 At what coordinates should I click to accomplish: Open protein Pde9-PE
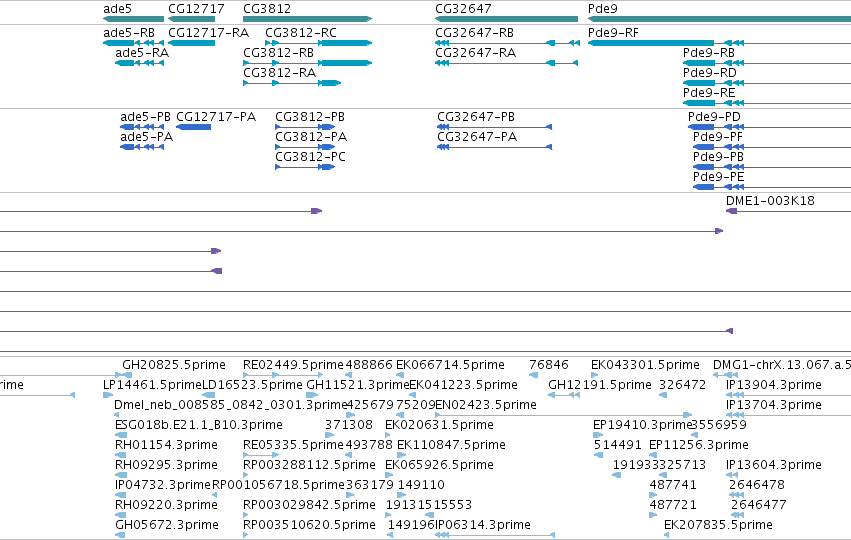(x=719, y=177)
